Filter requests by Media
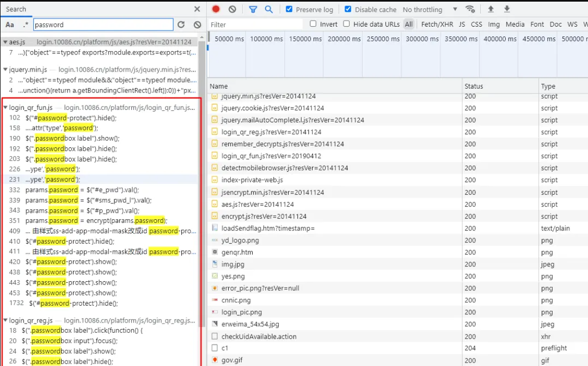This screenshot has width=588, height=366. (x=515, y=24)
